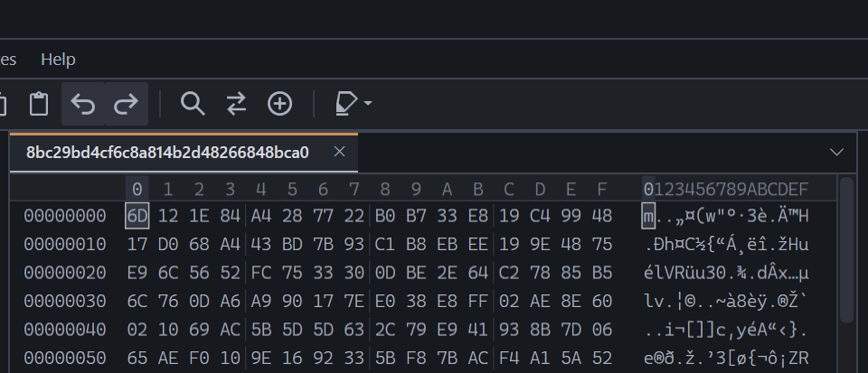Open the Help menu

58,59
